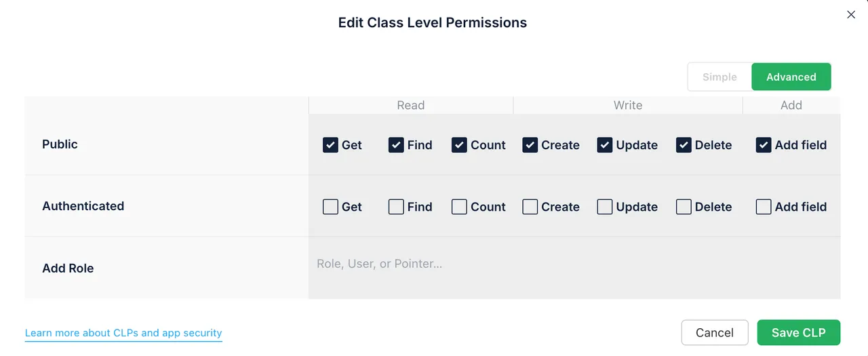Check the Authenticated Create permission
The width and height of the screenshot is (868, 356).
point(530,207)
